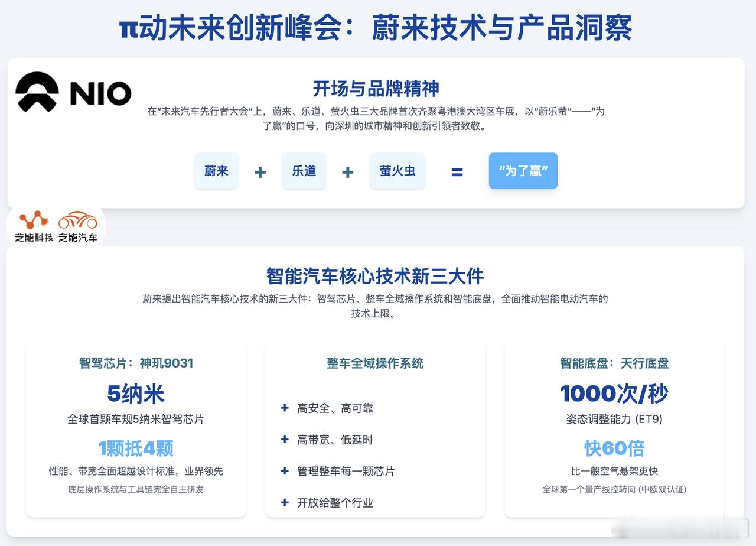This screenshot has width=756, height=546.
Task: Click plus sign between 蔚来 and 乐道
Action: point(260,172)
